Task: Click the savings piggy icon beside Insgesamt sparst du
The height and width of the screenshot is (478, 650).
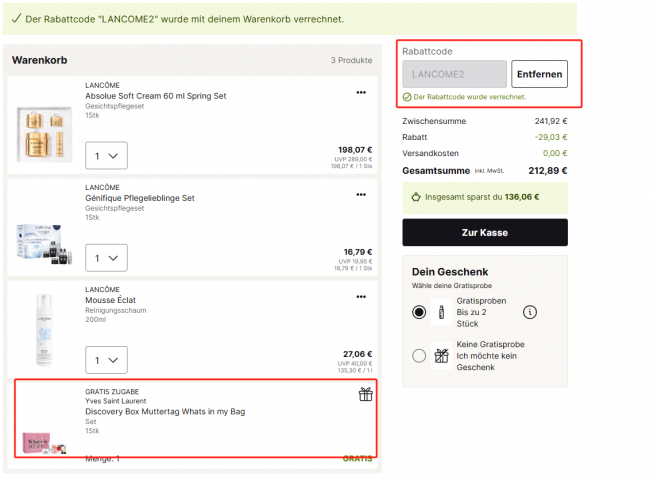Action: (x=416, y=197)
